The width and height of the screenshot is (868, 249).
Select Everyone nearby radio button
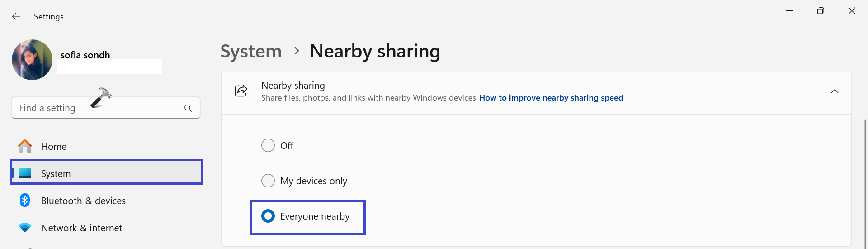(x=268, y=216)
